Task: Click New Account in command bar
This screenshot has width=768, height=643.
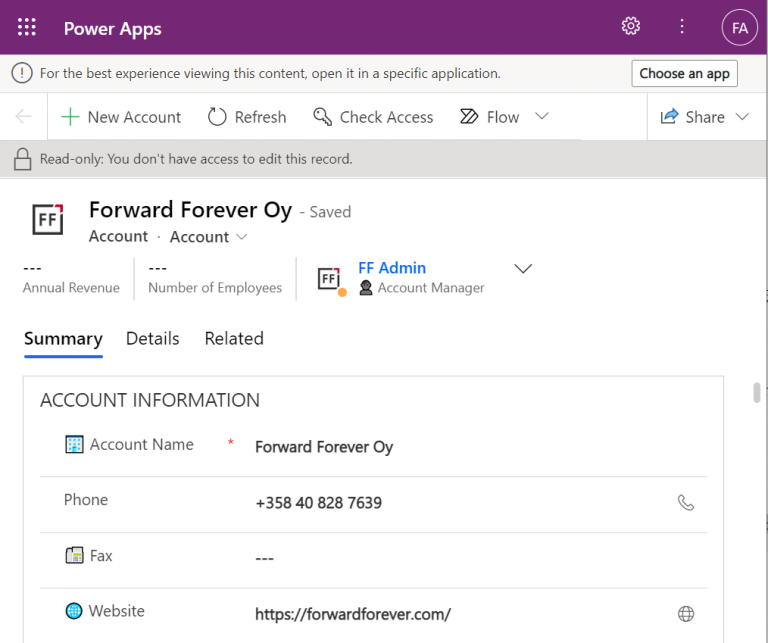Action: click(121, 117)
